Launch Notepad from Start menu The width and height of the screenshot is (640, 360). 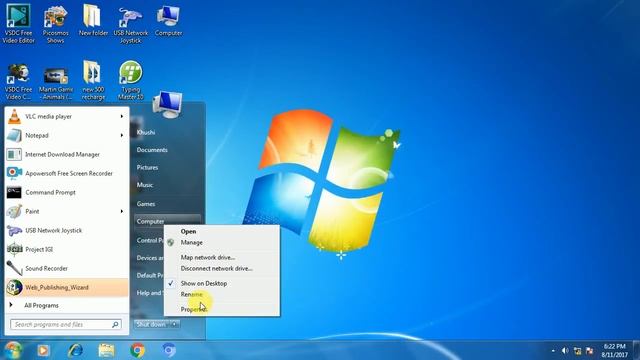67,135
